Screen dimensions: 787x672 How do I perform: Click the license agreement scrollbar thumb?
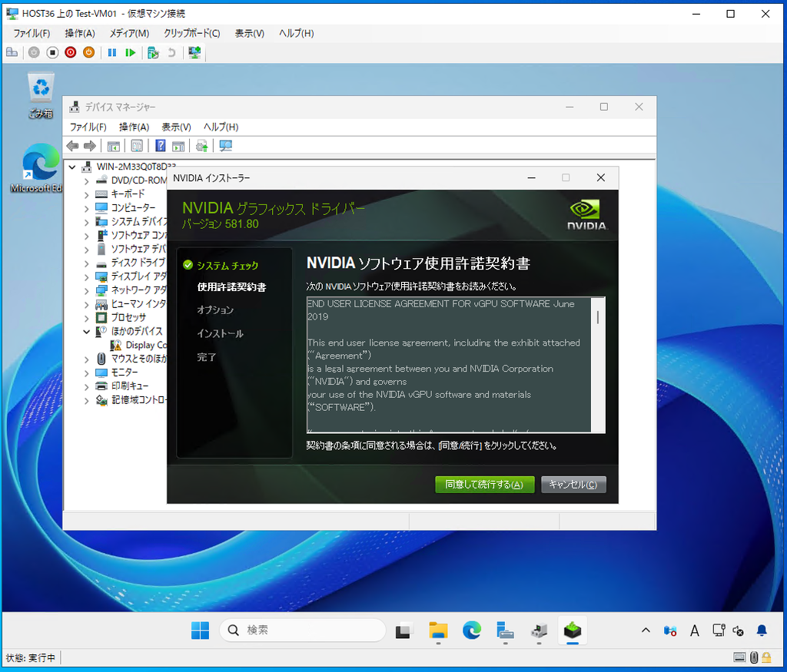click(x=598, y=317)
